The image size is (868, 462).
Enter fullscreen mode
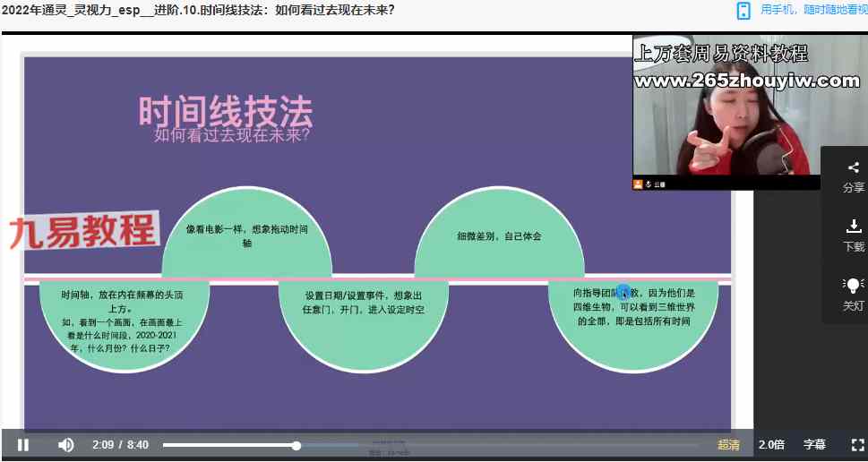pyautogui.click(x=856, y=445)
